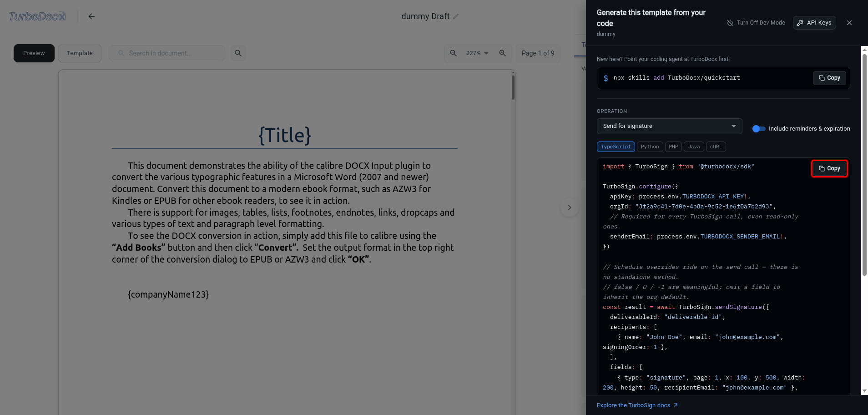Screen dimensions: 868x415
Task: Click the Search in document field
Action: (x=167, y=53)
